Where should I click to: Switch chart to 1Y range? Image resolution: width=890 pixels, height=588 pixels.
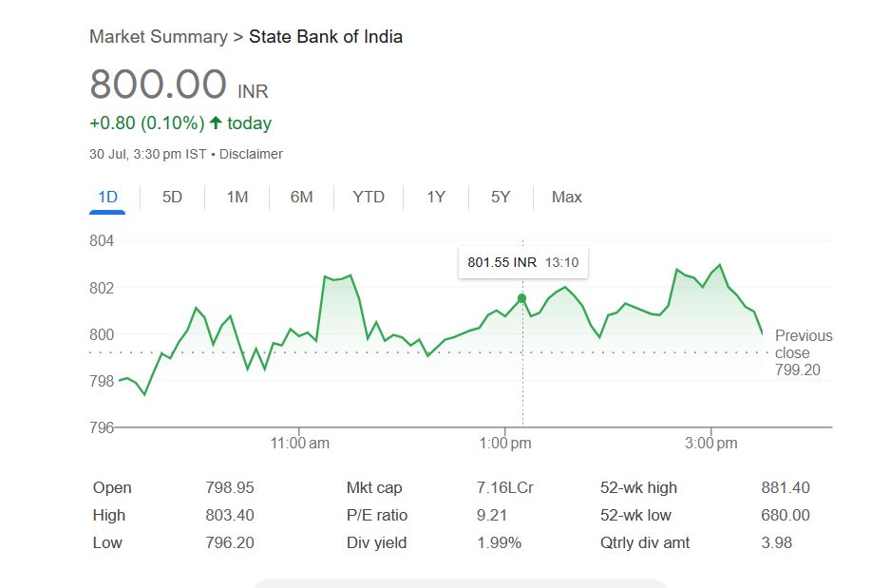[436, 197]
